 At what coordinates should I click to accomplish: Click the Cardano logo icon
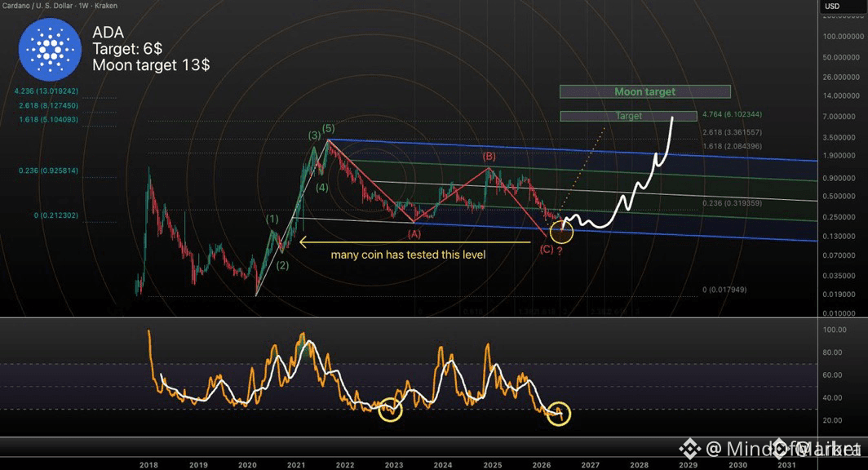point(50,49)
